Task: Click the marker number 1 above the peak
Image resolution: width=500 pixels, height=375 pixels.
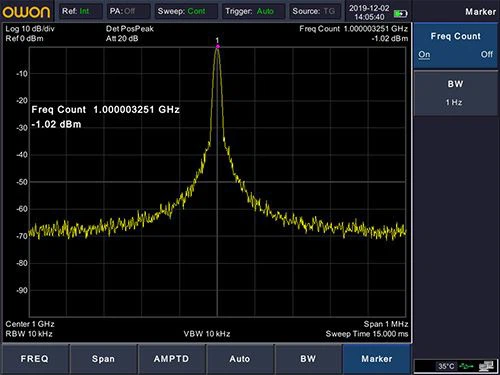Action: coord(217,40)
